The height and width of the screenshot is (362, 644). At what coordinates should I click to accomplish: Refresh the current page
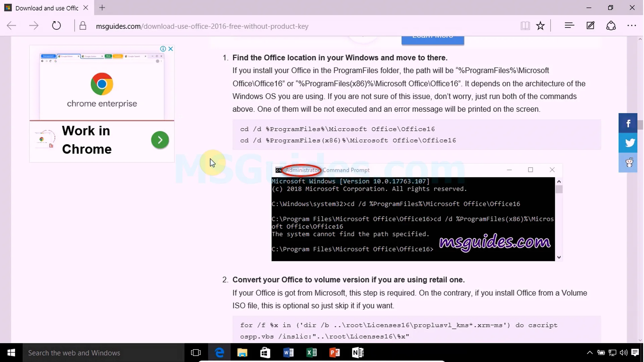click(x=56, y=26)
